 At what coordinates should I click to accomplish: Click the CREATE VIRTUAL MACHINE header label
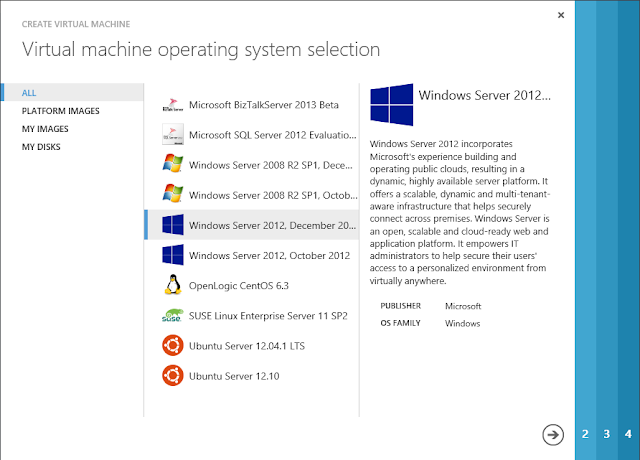76,24
